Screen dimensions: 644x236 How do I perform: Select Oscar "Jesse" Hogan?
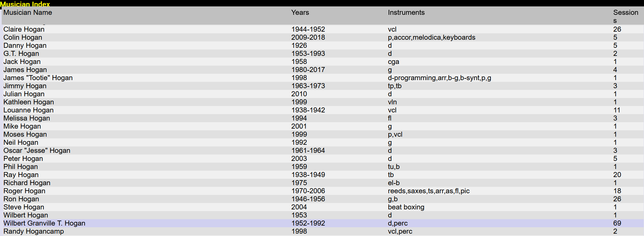(x=37, y=150)
